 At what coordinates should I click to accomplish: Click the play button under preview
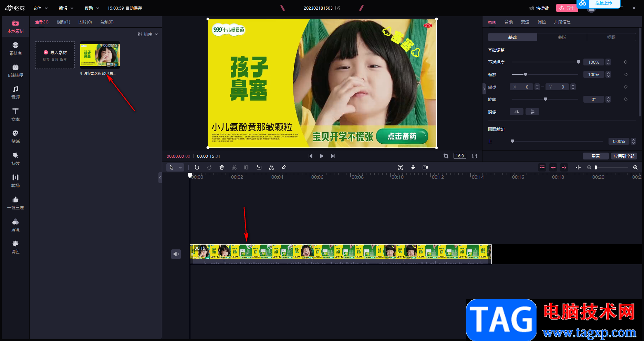pyautogui.click(x=322, y=156)
